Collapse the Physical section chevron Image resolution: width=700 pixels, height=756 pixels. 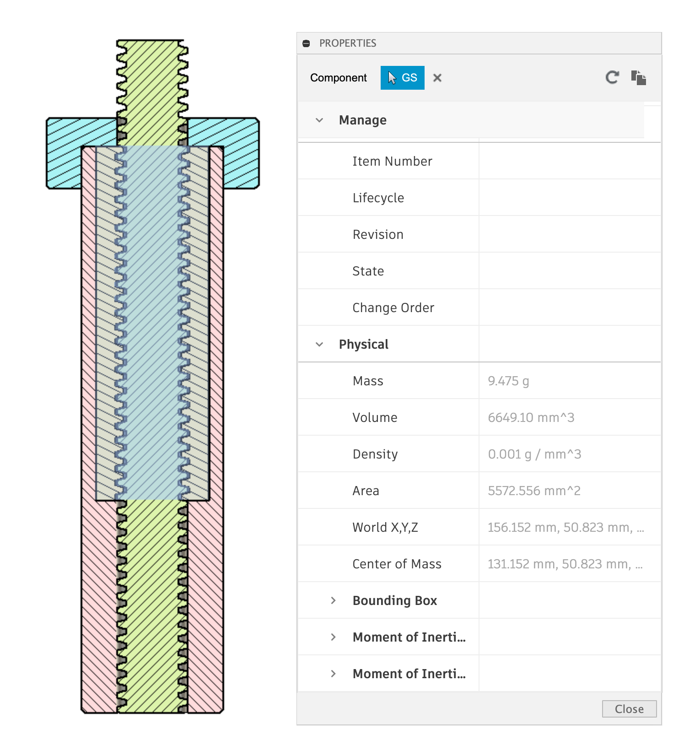[x=319, y=345]
